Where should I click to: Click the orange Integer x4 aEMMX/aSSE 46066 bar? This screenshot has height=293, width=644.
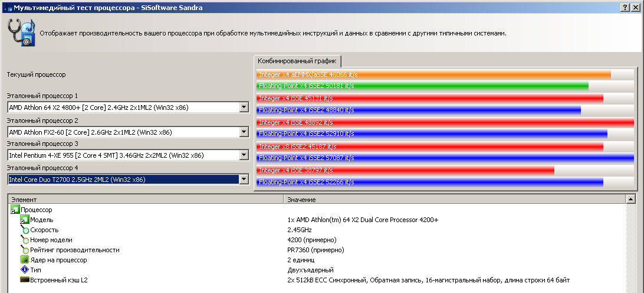pos(433,74)
